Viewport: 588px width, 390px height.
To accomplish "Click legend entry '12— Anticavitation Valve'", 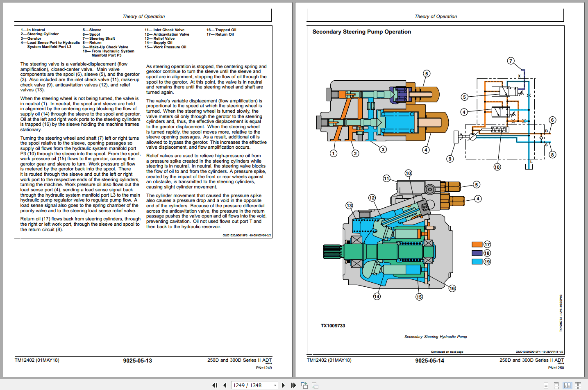I will click(x=167, y=34).
